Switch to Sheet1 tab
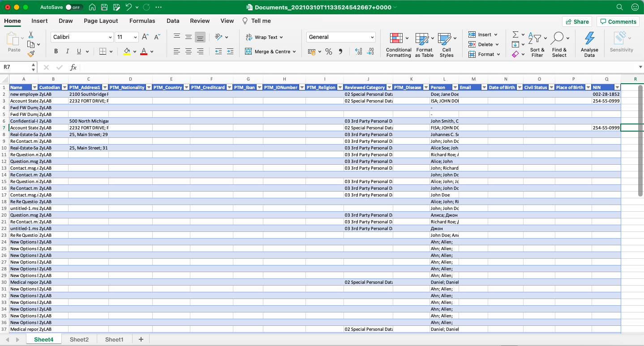This screenshot has height=346, width=644. point(114,339)
